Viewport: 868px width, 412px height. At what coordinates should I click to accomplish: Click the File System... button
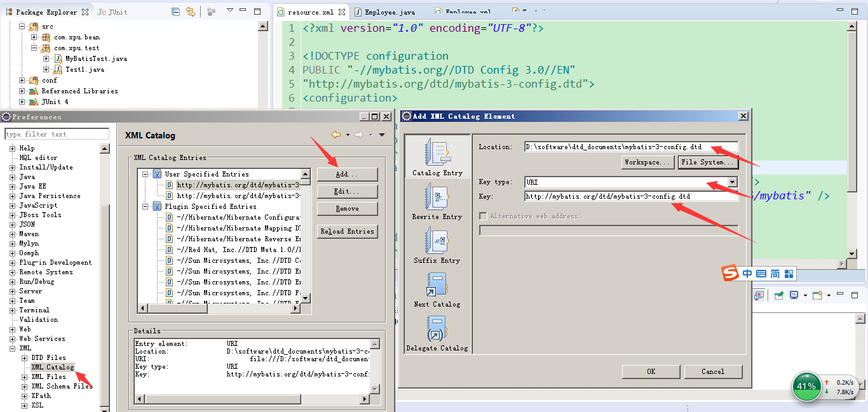tap(707, 163)
